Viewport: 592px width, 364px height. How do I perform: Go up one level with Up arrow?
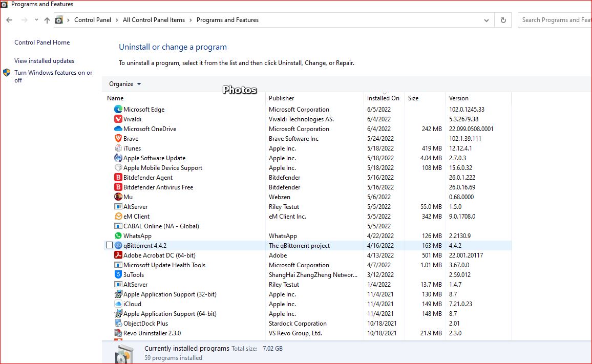click(47, 20)
